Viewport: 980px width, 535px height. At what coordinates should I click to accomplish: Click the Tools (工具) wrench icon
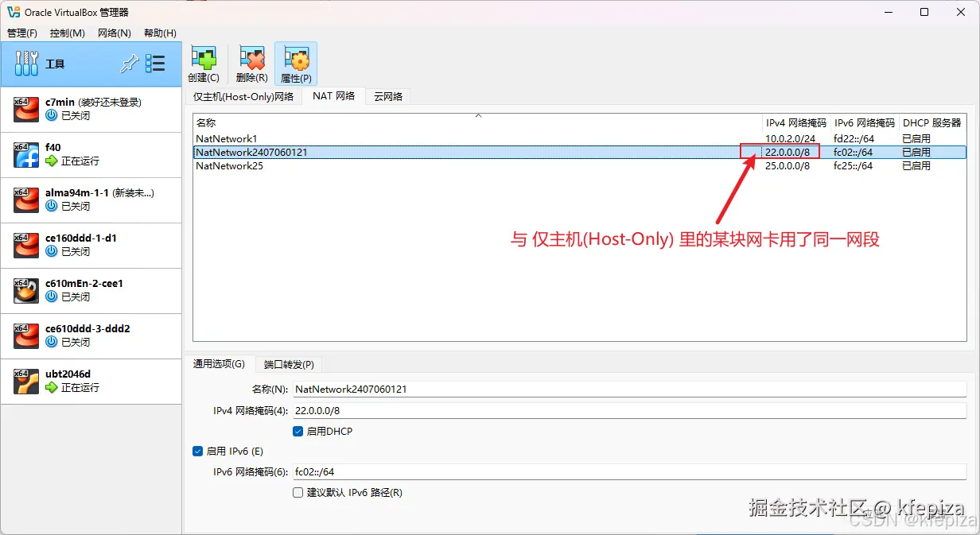point(26,64)
